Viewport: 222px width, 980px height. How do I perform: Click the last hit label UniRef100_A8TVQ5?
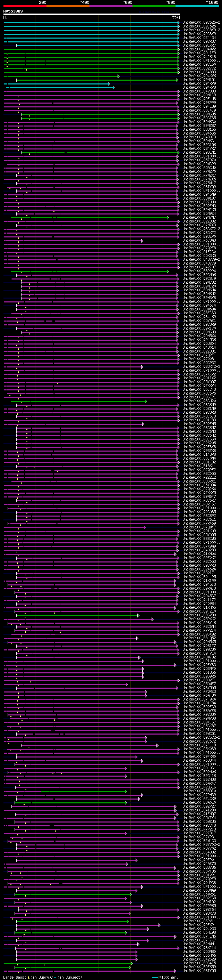click(199, 971)
